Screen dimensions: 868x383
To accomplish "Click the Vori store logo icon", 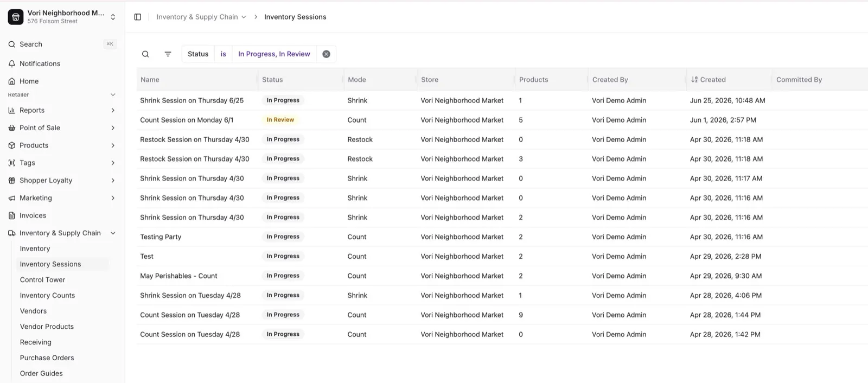I will point(16,17).
